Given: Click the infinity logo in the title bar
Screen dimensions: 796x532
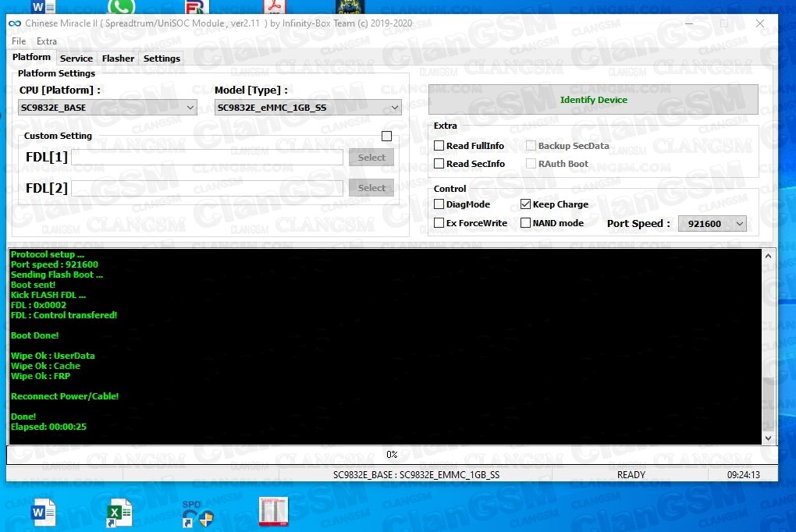Looking at the screenshot, I should coord(15,23).
